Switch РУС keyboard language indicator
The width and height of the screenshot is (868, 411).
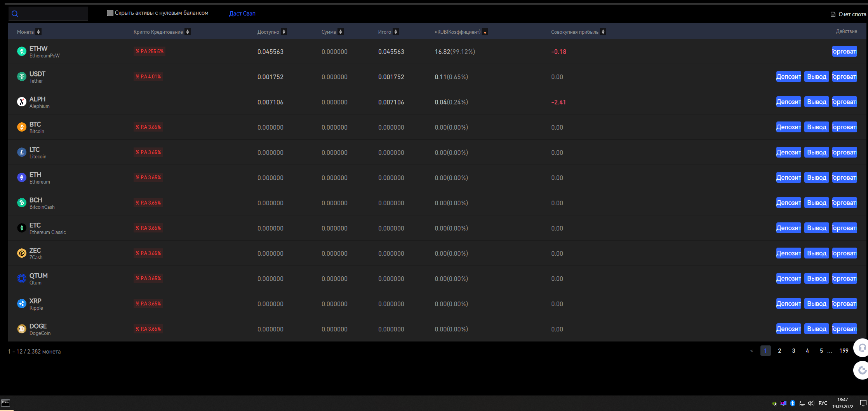point(823,403)
